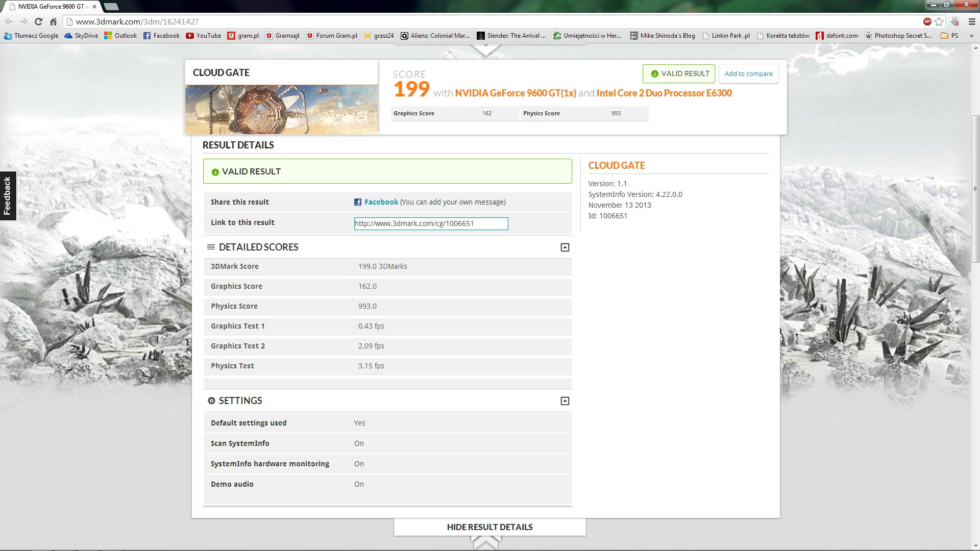This screenshot has height=551, width=980.
Task: Click the home page icon
Action: pos(53,21)
